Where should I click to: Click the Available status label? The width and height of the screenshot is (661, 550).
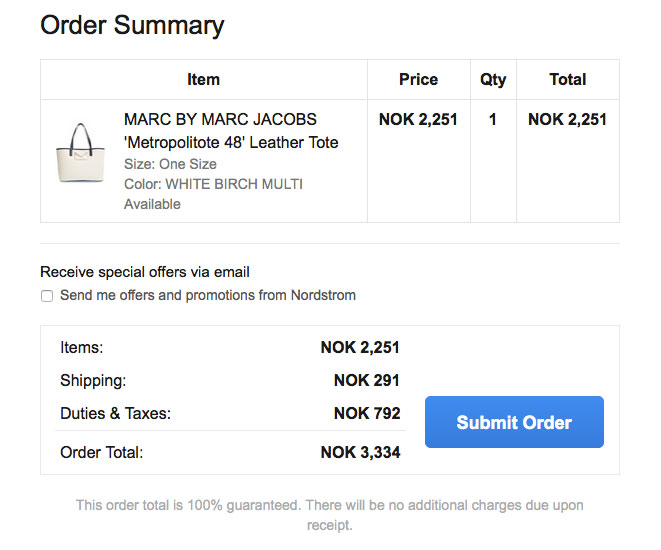(x=152, y=204)
